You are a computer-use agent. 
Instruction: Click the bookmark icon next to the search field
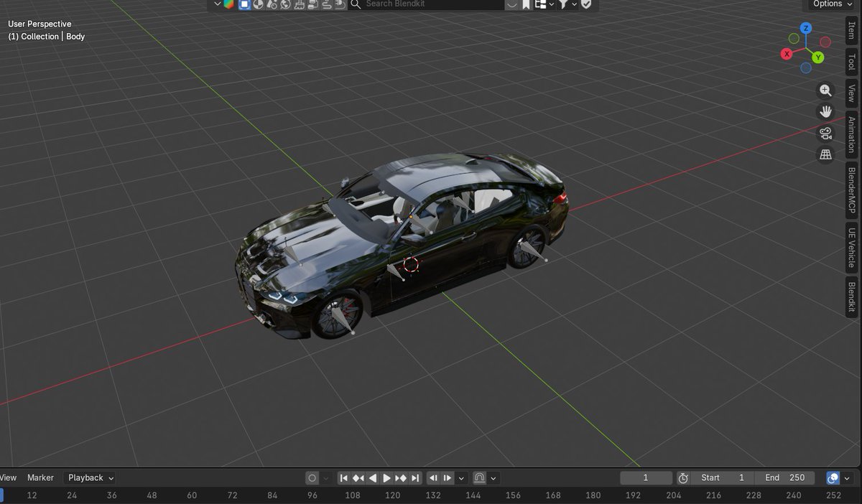[527, 4]
